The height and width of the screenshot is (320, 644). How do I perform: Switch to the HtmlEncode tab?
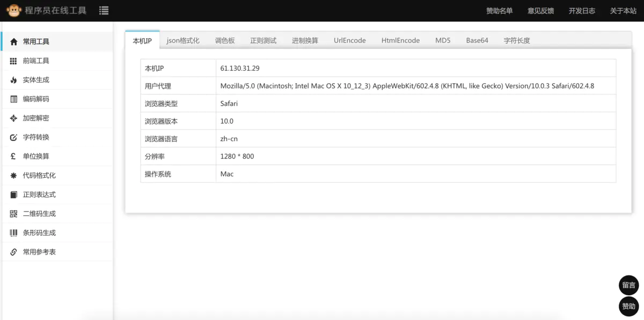coord(401,40)
